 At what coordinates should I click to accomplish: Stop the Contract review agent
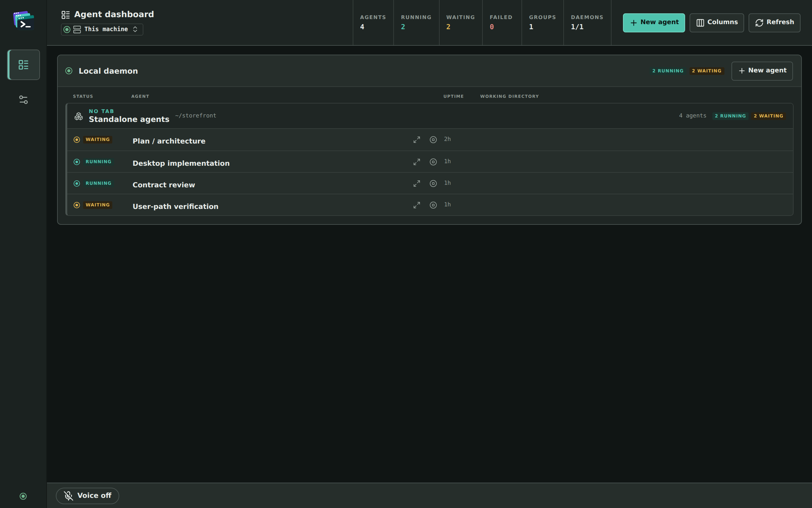pyautogui.click(x=433, y=184)
